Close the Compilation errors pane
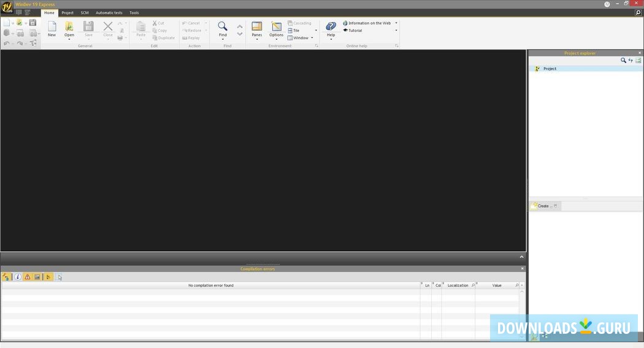 (523, 268)
